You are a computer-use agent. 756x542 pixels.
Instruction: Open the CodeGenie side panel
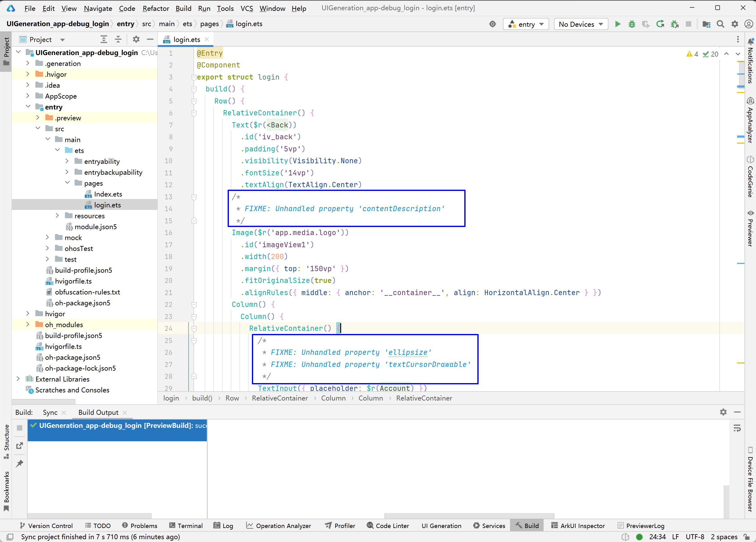[x=750, y=177]
